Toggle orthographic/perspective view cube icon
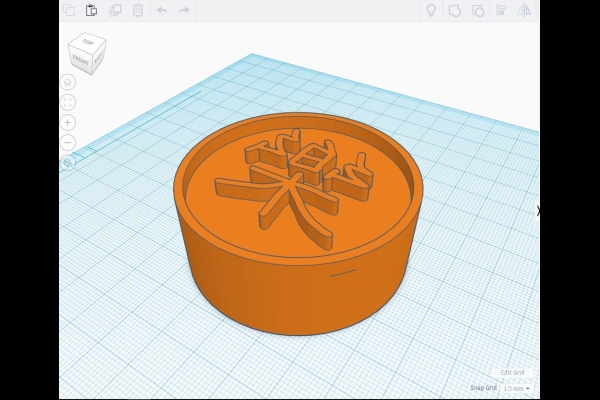 tap(68, 162)
